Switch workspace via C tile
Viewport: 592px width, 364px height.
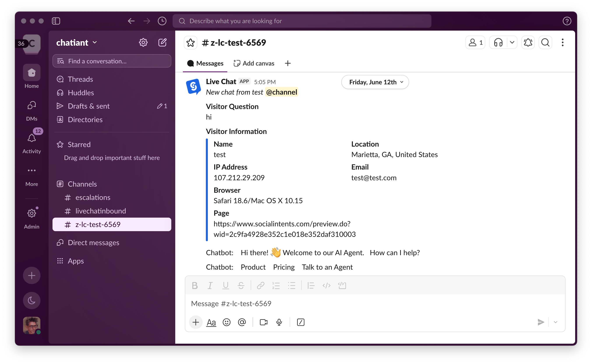point(32,43)
